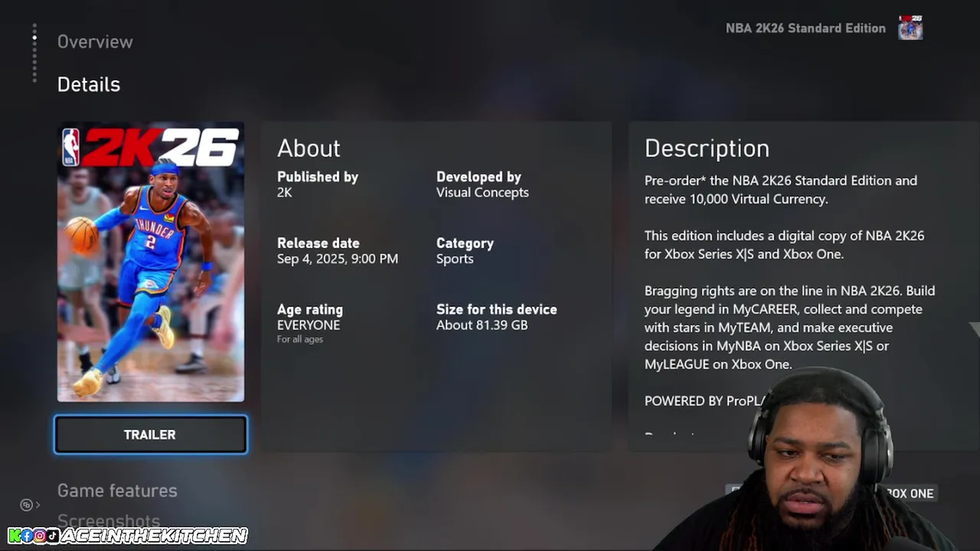Click the 'POWERED BY ProPLAY' line
Screen dimensions: 980x551
[x=704, y=401]
